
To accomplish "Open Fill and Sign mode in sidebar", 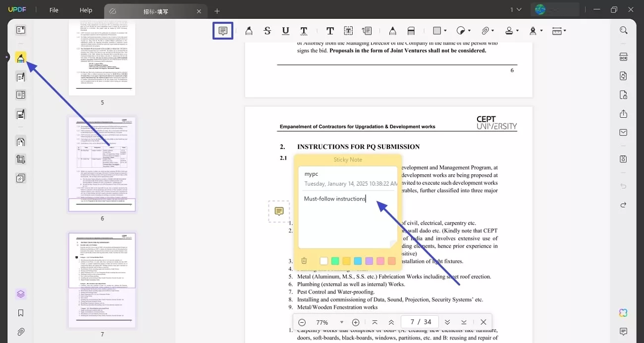I will coord(20,114).
